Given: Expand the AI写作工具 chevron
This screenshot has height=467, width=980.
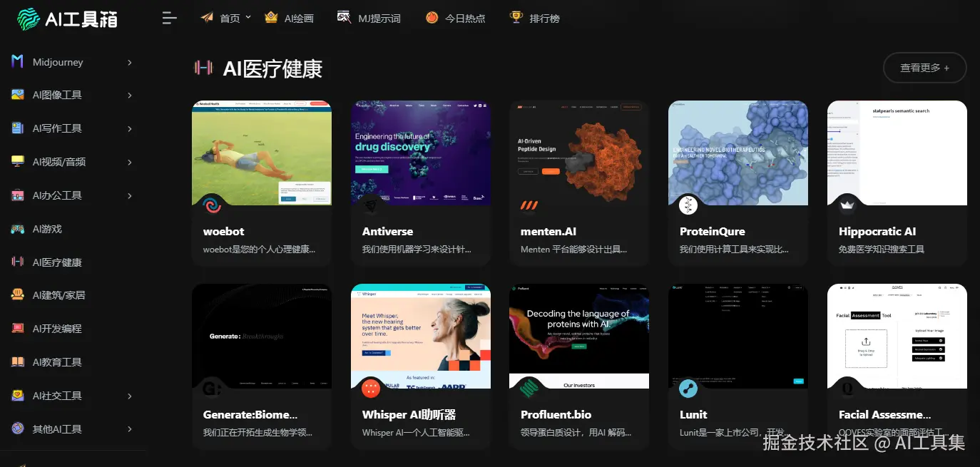Looking at the screenshot, I should point(130,129).
